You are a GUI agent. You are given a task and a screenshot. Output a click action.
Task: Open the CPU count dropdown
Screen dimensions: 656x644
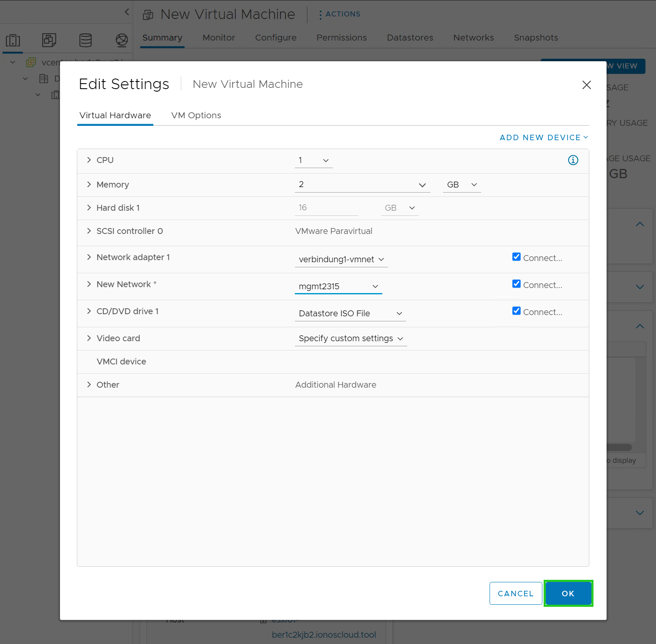[x=313, y=160]
